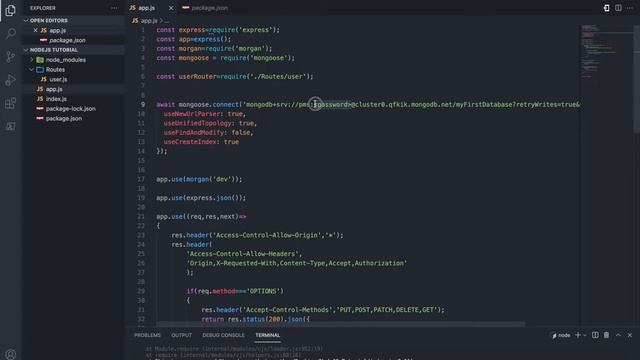The width and height of the screenshot is (640, 360).
Task: Open the Search view in activity bar
Action: (x=11, y=33)
